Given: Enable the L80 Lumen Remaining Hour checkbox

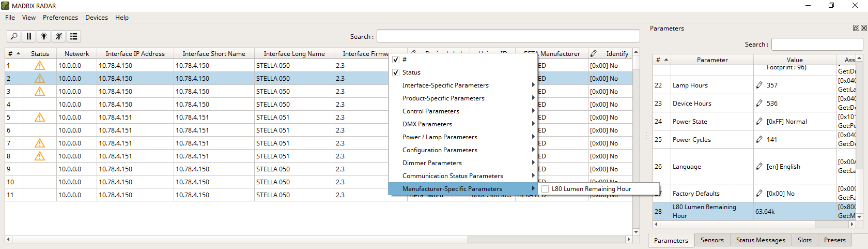Looking at the screenshot, I should [x=545, y=189].
